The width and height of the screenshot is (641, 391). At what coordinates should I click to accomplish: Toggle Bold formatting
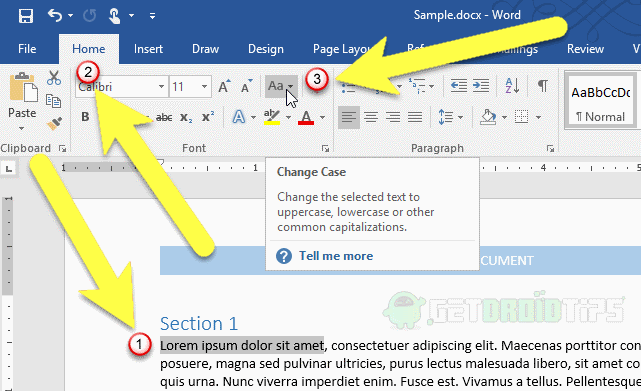click(x=85, y=117)
